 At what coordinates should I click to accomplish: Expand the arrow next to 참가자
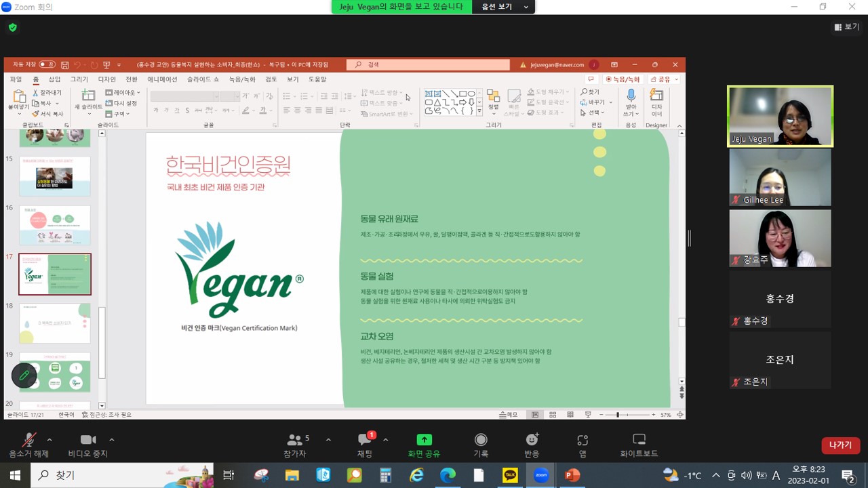(x=328, y=440)
